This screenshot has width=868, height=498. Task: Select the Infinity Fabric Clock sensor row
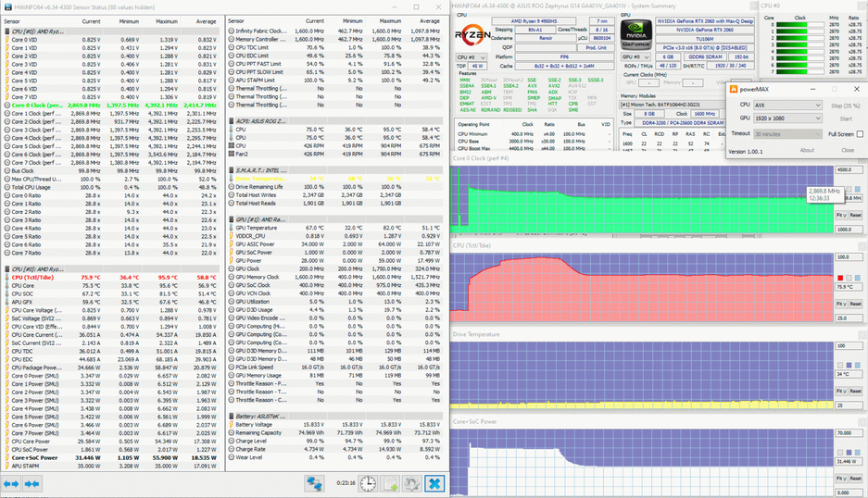coord(335,31)
